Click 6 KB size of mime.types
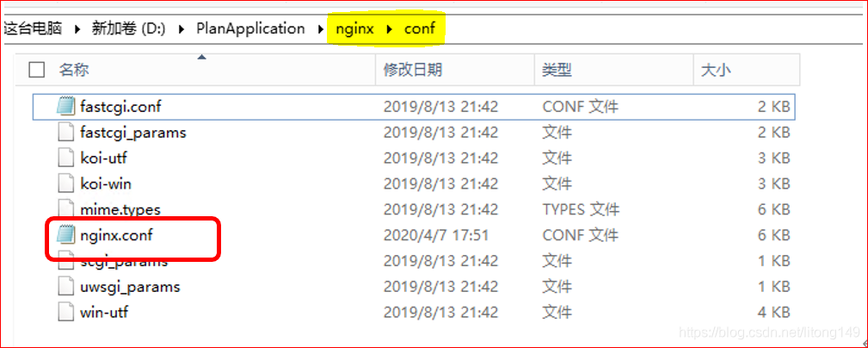This screenshot has height=348, width=868. pos(774,209)
